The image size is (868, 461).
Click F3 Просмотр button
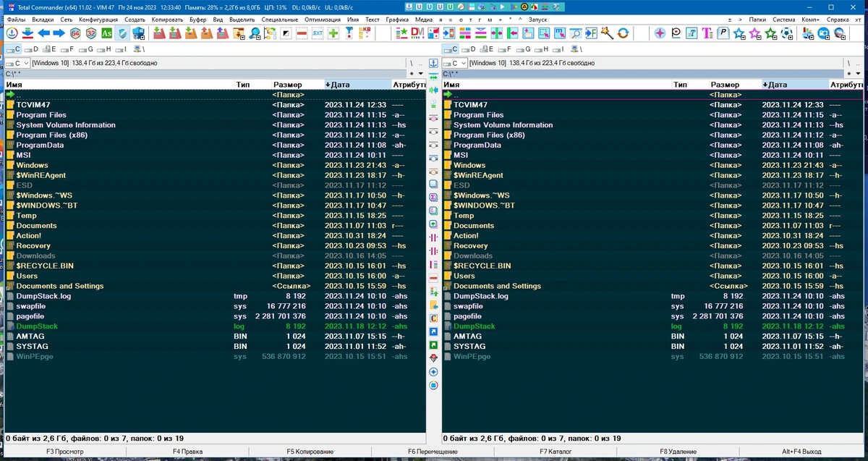(65, 452)
